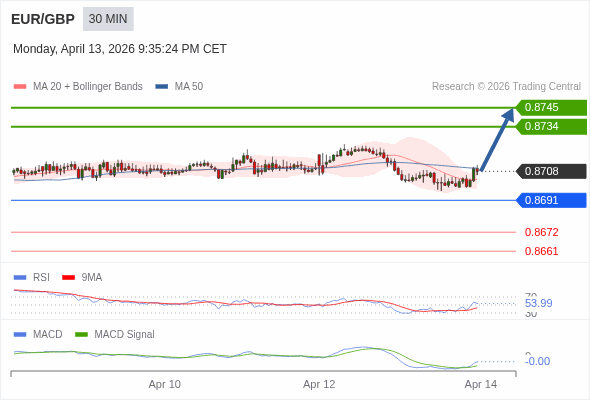This screenshot has width=590, height=400.
Task: Click the 0.8734 green resistance price tag
Action: coord(551,126)
